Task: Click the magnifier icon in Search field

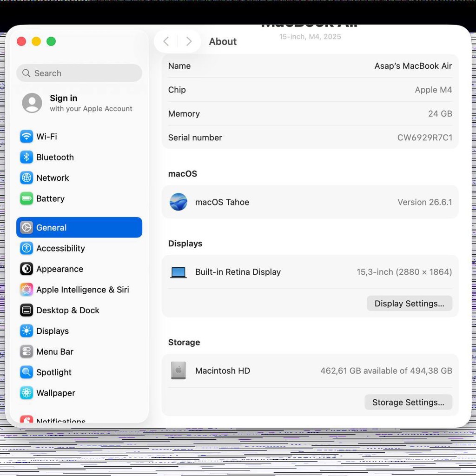Action: pos(26,73)
